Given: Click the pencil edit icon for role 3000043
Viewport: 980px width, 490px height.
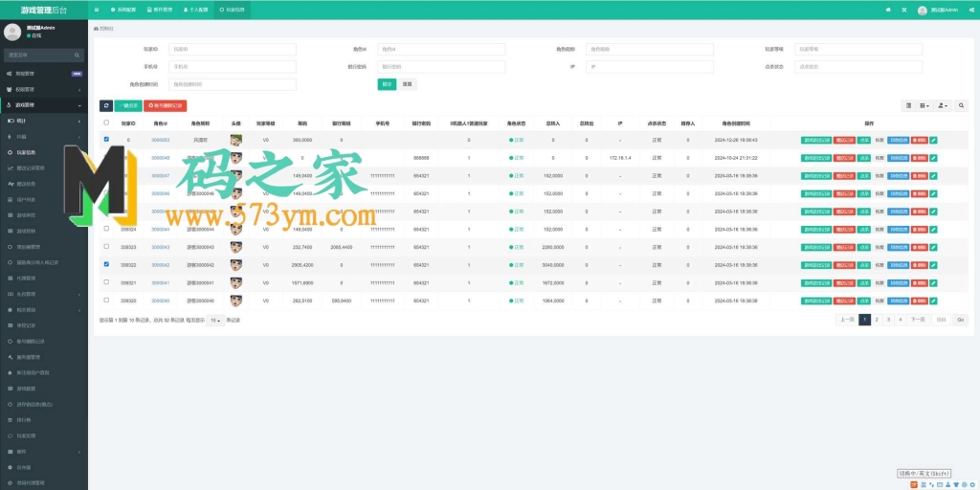Looking at the screenshot, I should pyautogui.click(x=933, y=247).
